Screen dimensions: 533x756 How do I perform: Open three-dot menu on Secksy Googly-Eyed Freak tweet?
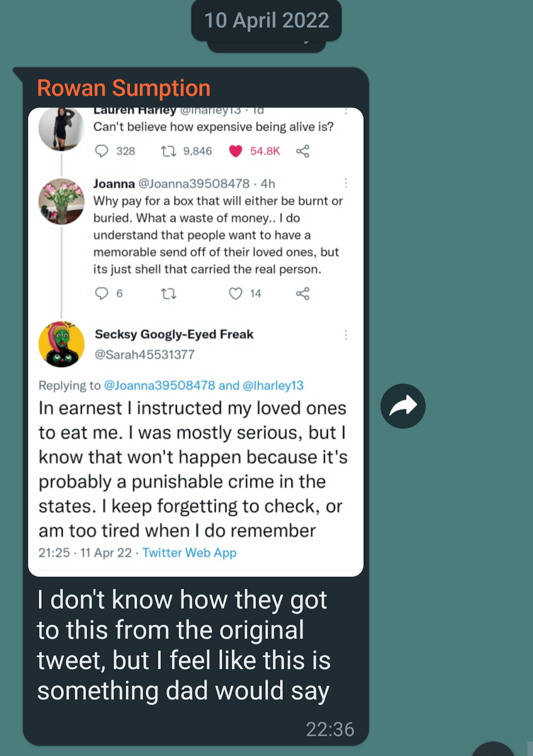click(346, 335)
